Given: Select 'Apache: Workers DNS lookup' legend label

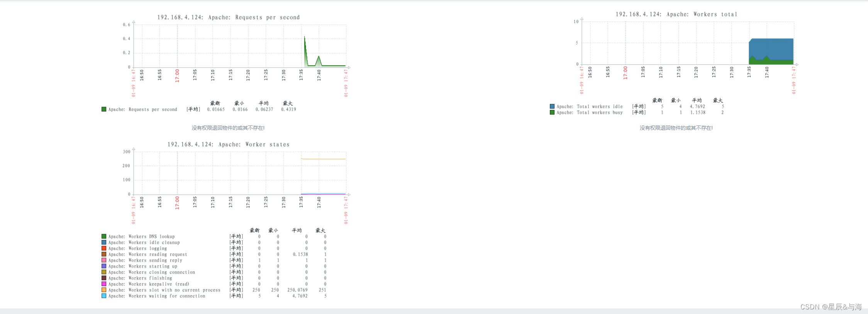Looking at the screenshot, I should pyautogui.click(x=141, y=237).
